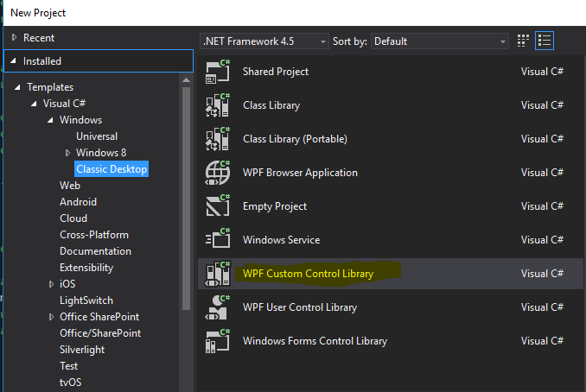Viewport: 586px width, 392px height.
Task: Expand the Windows 8 tree node
Action: tap(67, 153)
